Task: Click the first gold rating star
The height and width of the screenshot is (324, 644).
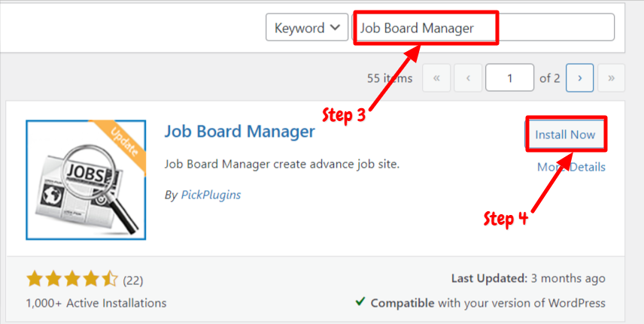Action: coord(34,279)
